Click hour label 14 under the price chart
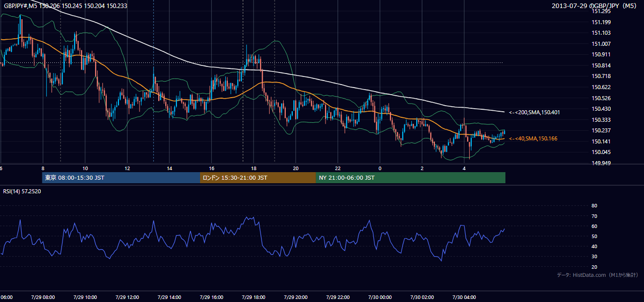This screenshot has height=302, width=644. click(170, 169)
